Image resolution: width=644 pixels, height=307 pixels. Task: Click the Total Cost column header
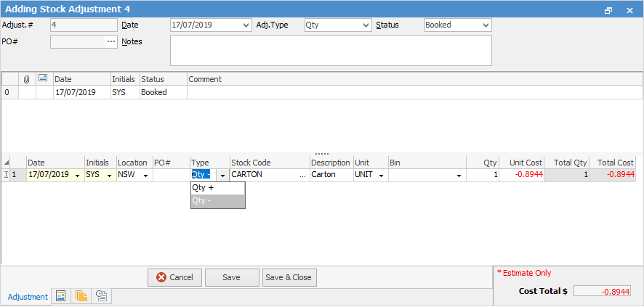612,163
